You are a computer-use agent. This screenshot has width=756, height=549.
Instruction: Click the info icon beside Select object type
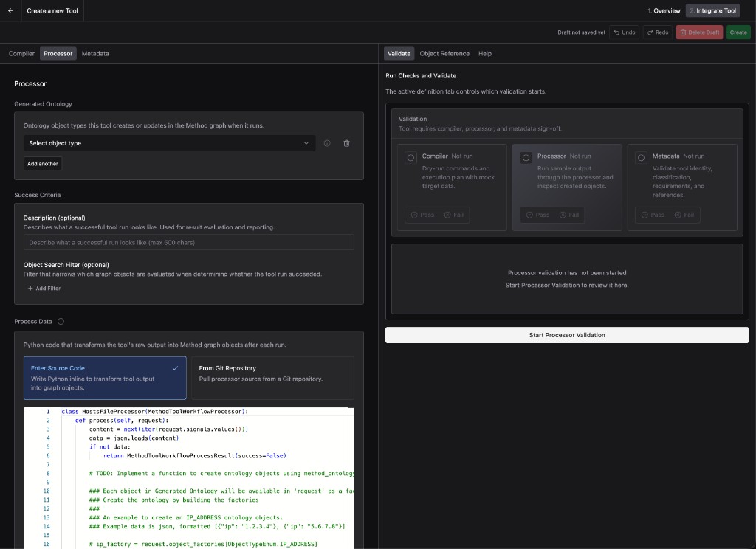point(327,143)
